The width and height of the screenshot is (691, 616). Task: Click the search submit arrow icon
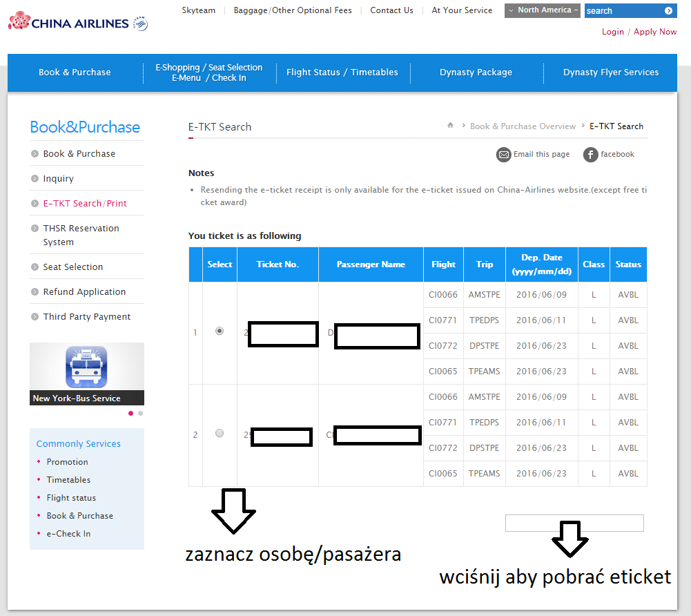pos(668,10)
